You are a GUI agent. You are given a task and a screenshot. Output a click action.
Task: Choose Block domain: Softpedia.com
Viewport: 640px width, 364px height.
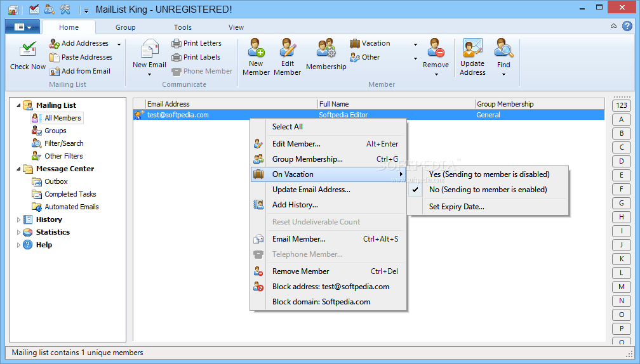click(x=329, y=302)
